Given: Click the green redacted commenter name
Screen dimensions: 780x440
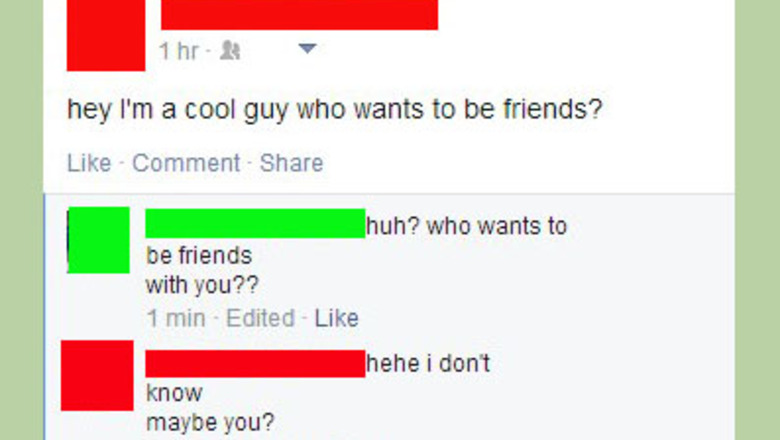Looking at the screenshot, I should 255,223.
